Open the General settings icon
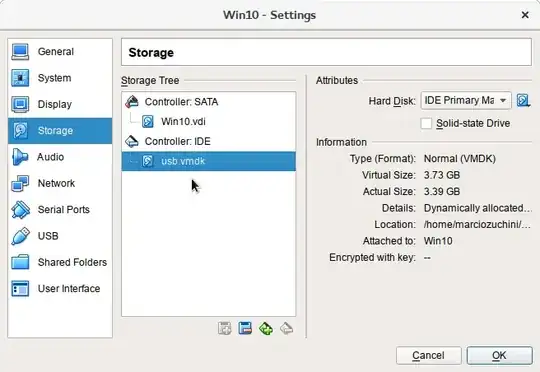Screen dimensions: 540x372 tap(20, 52)
